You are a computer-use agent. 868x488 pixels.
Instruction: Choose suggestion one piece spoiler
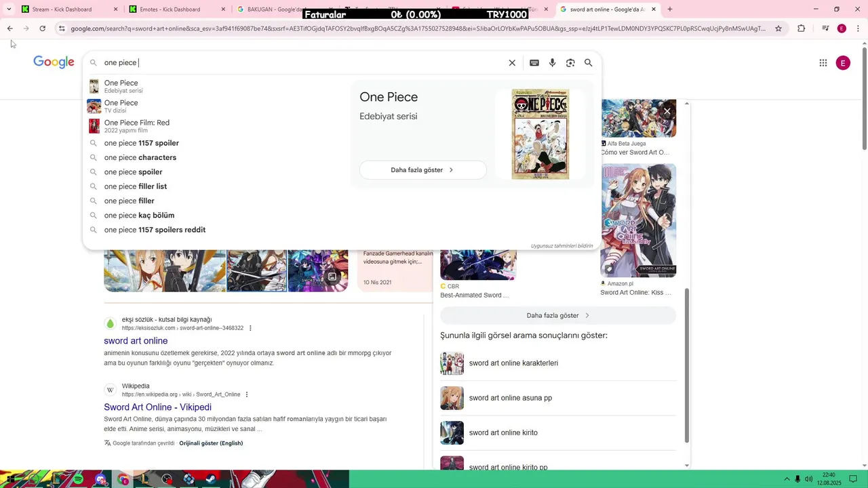tap(216, 172)
